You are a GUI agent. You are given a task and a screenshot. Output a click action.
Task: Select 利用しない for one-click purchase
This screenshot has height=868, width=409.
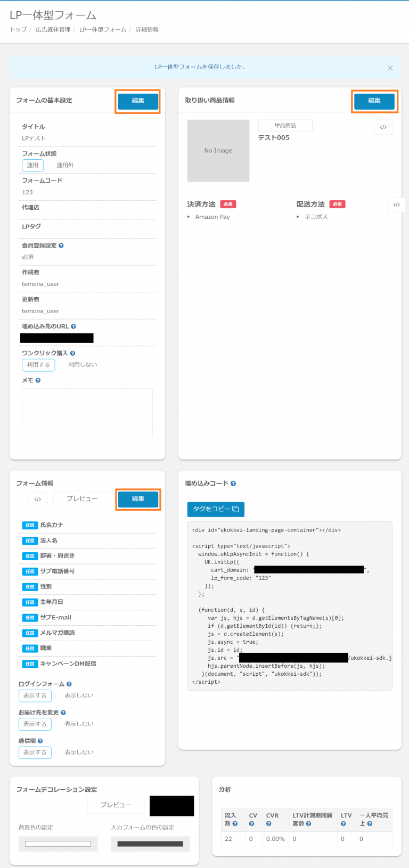(83, 365)
